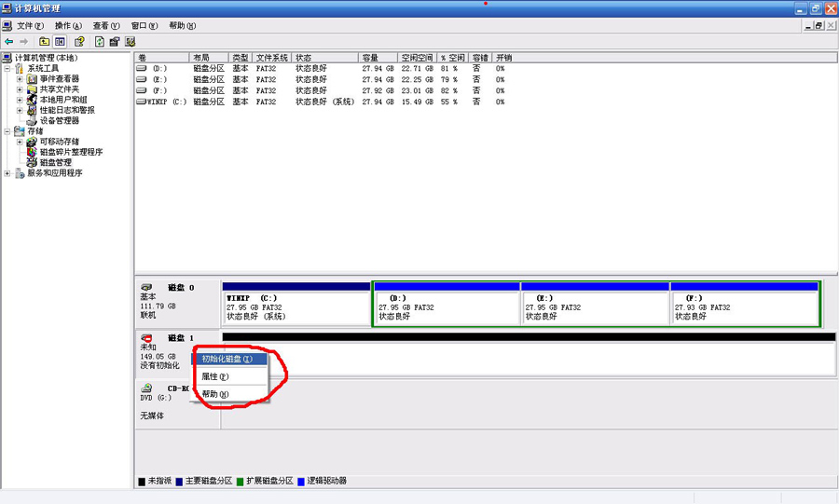
Task: Open the 查看 menu in menu bar
Action: 106,26
